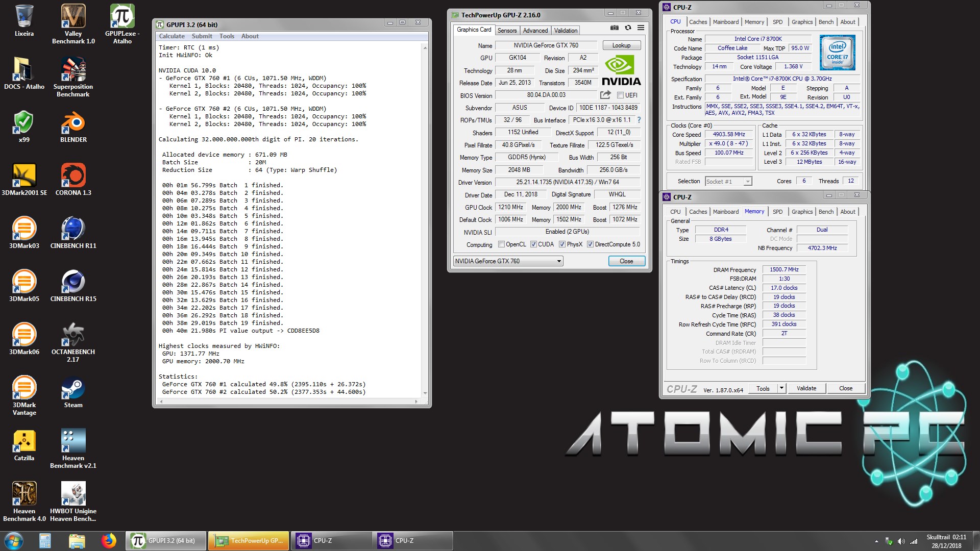Viewport: 980px width, 551px height.
Task: Switch to Validation tab in GPU-Z
Action: (566, 31)
